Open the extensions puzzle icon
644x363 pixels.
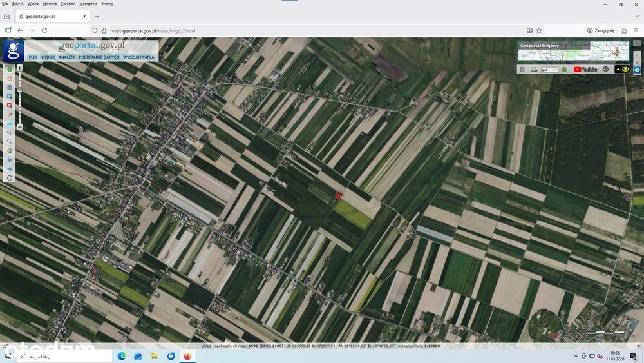coord(624,30)
